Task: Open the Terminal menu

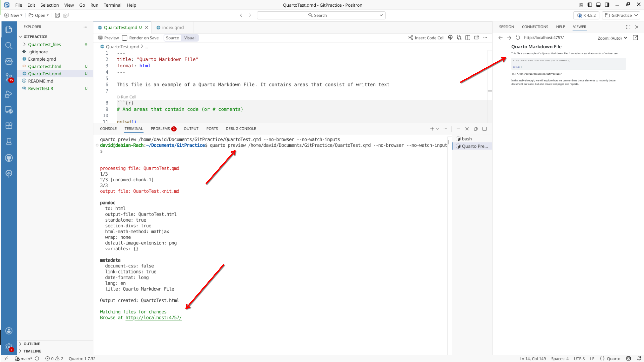Action: tap(112, 5)
